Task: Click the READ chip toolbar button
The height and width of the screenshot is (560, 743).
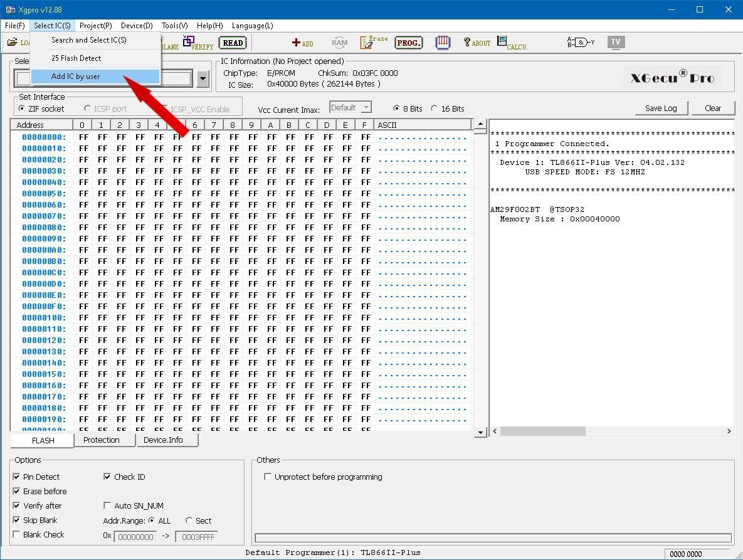Action: [233, 43]
